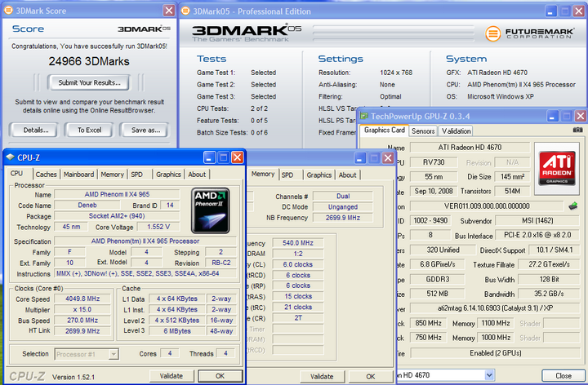The image size is (588, 385).
Task: Open the Graphics tab in front CPU-Z window
Action: 168,175
